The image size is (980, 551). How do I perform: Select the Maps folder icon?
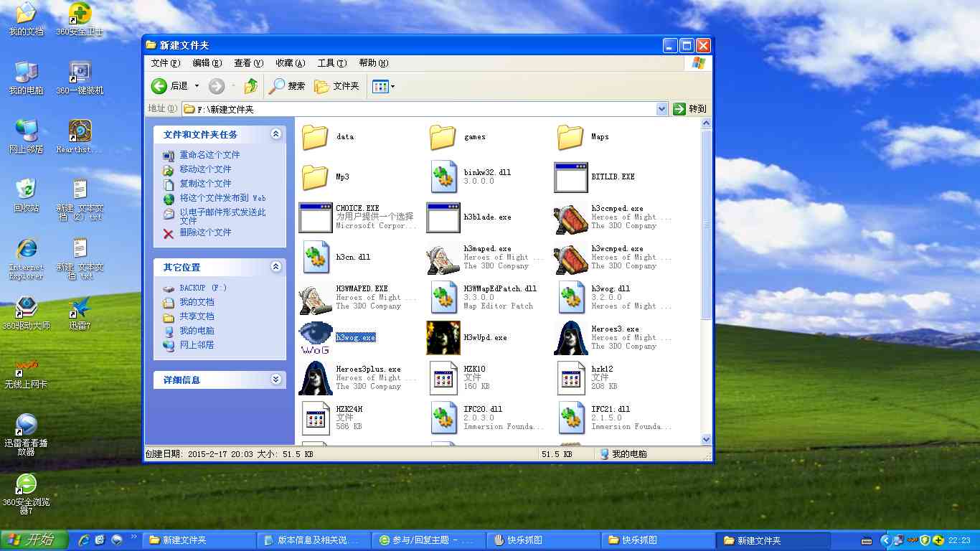(570, 136)
